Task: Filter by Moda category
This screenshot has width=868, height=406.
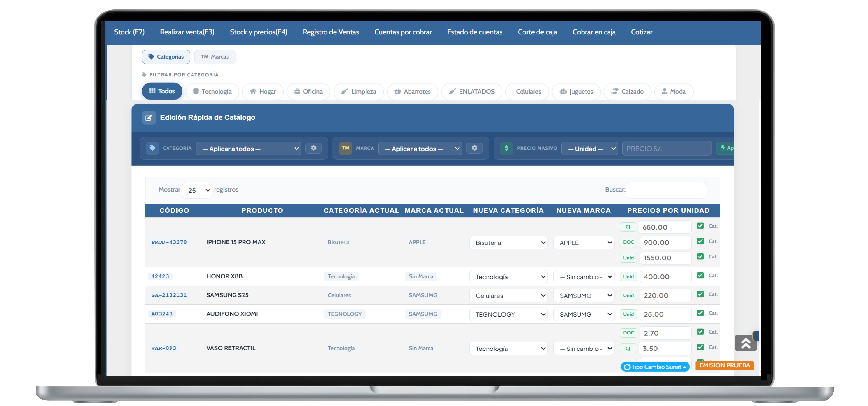Action: (674, 92)
